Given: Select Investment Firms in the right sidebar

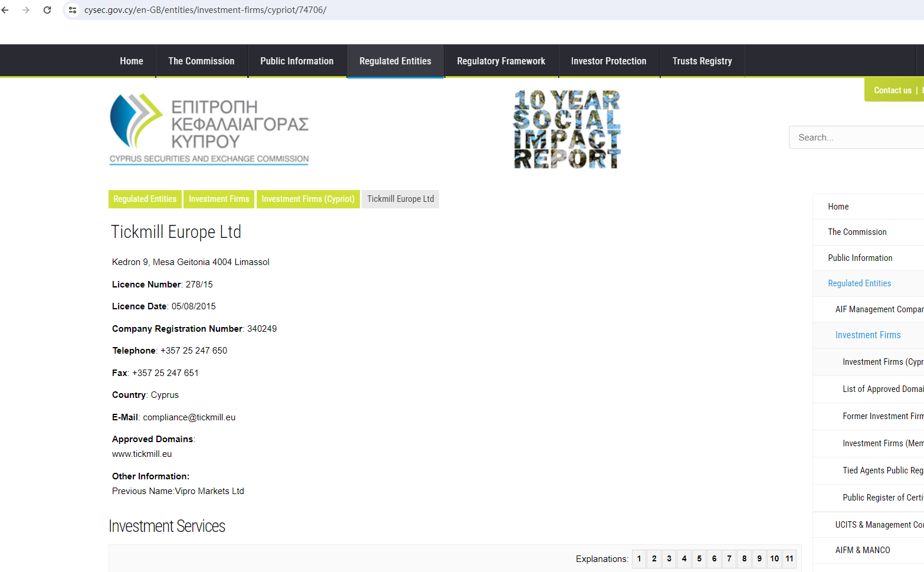Looking at the screenshot, I should [869, 335].
